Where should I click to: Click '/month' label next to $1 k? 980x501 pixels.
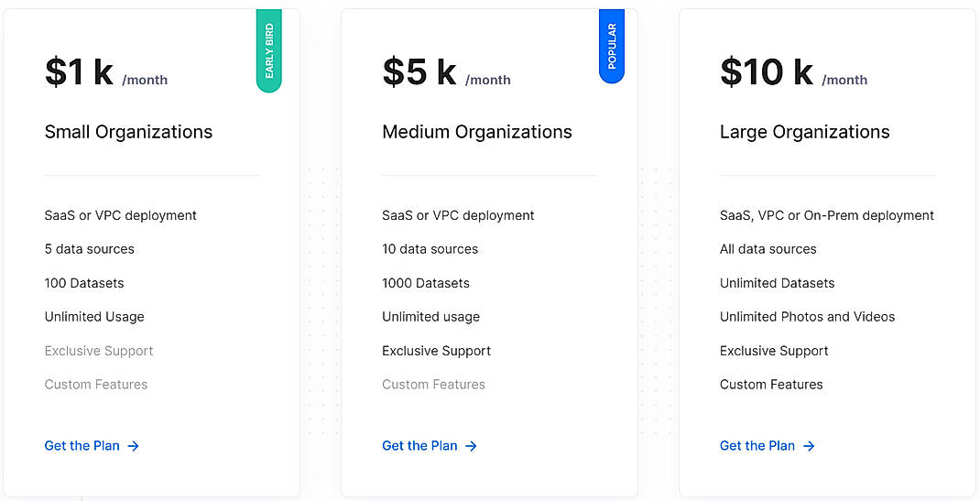pos(145,80)
